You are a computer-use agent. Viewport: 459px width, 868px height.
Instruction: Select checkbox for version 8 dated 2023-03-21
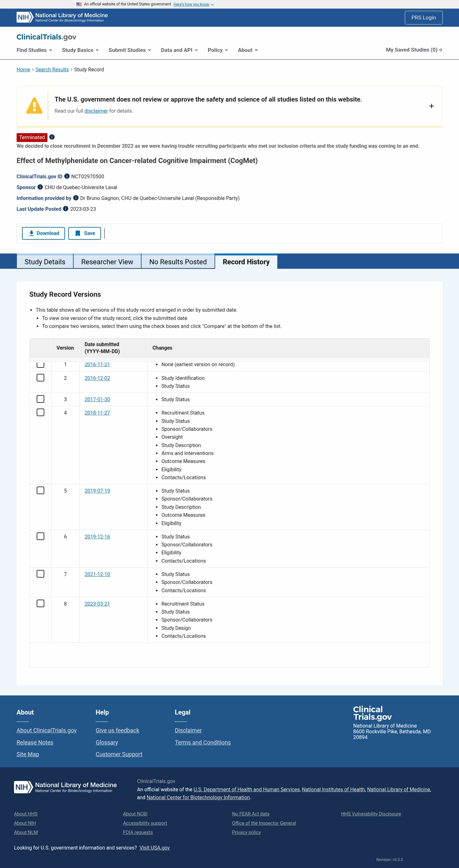pos(40,603)
